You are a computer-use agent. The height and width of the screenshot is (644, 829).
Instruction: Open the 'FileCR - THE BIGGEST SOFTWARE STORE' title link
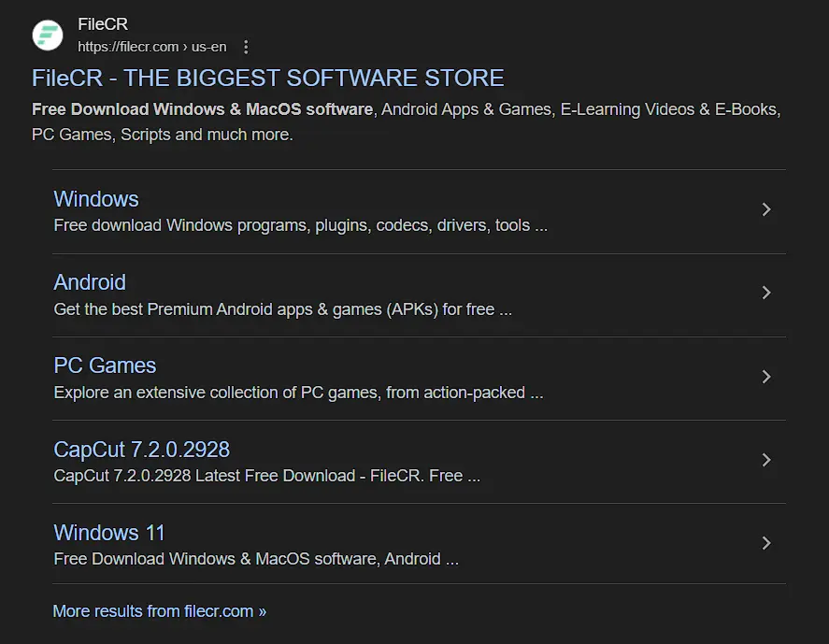tap(267, 79)
